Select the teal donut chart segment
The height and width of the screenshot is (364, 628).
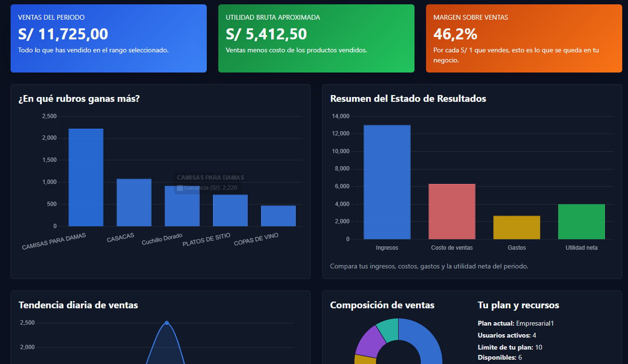click(x=388, y=328)
